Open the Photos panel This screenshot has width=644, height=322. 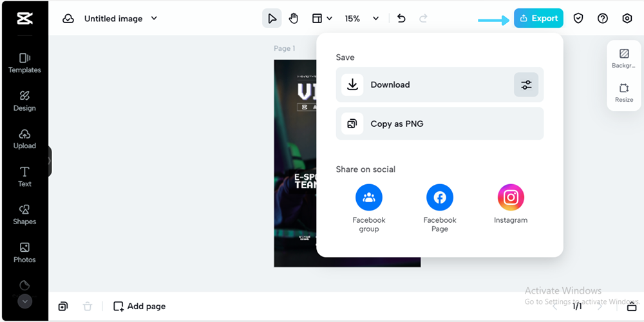24,252
